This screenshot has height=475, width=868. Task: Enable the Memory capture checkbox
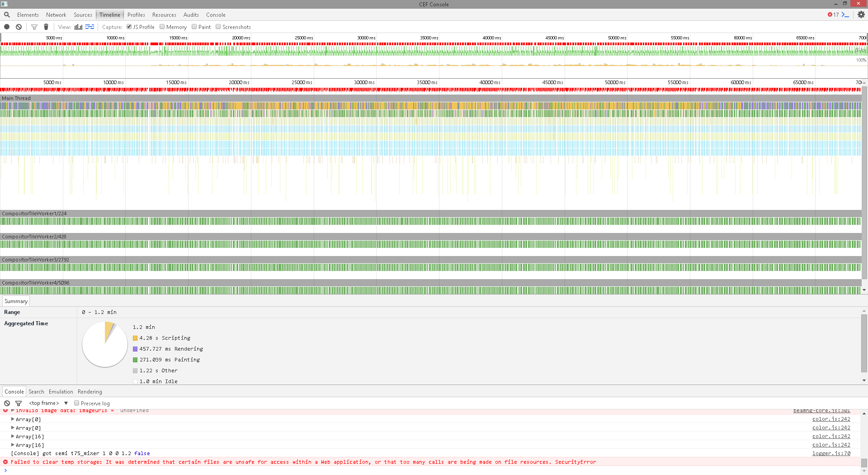coord(162,27)
